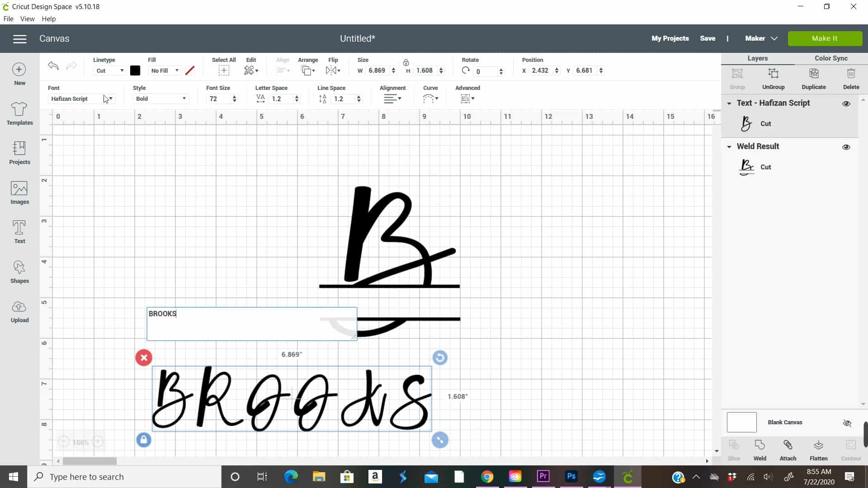Click the rotate handle on BROOKS text
This screenshot has height=488, width=868.
(x=440, y=358)
